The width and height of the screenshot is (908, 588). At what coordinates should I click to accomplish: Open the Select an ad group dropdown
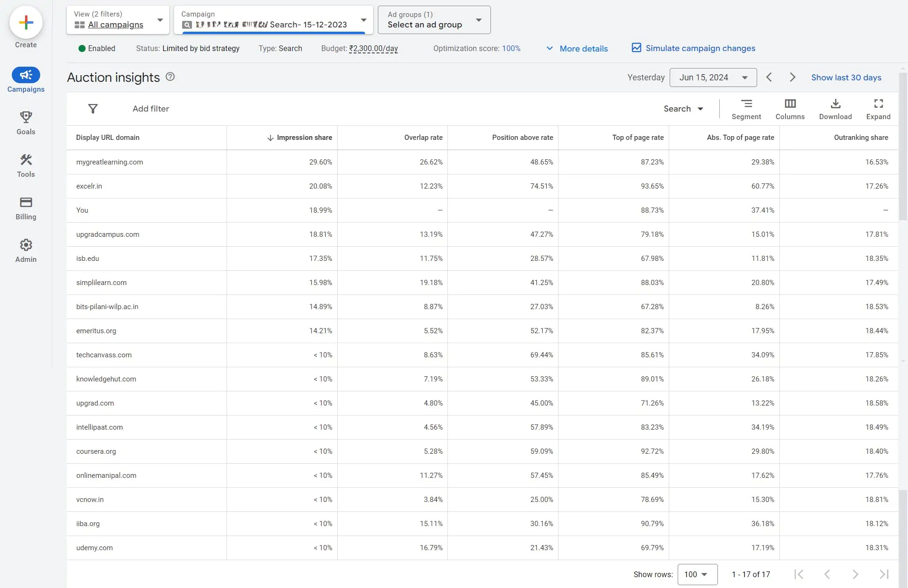tap(479, 20)
